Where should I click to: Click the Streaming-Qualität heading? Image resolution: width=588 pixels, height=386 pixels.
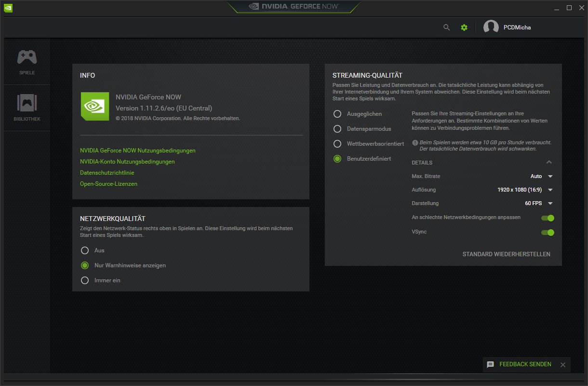click(367, 76)
